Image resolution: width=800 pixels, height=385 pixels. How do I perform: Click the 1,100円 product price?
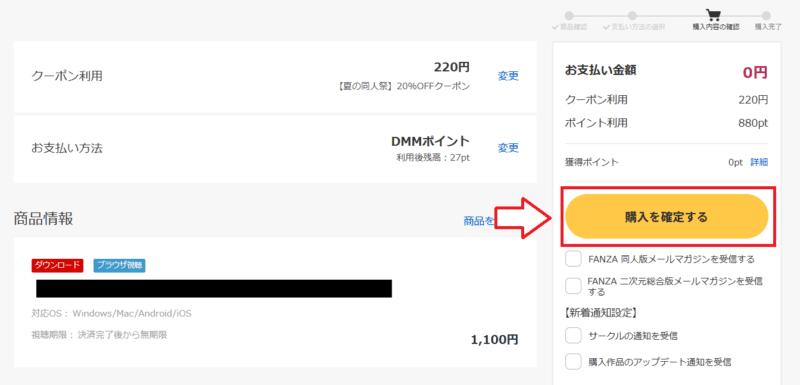coord(494,339)
